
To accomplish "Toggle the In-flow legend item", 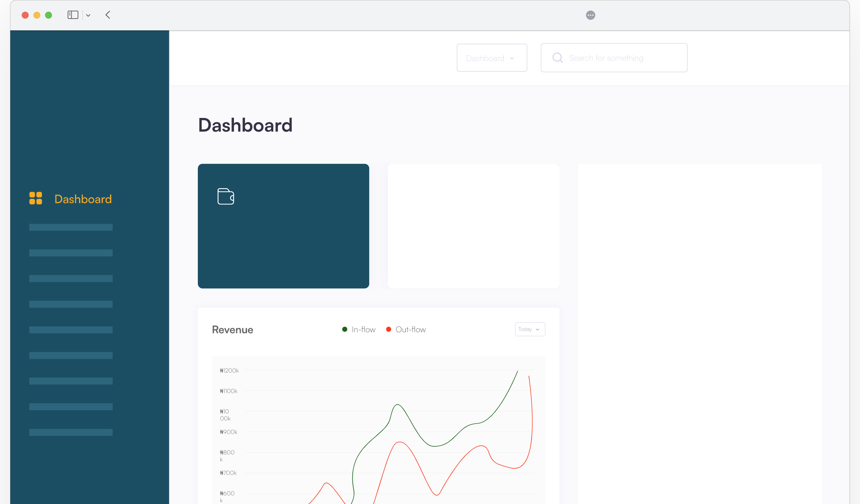I will [363, 330].
